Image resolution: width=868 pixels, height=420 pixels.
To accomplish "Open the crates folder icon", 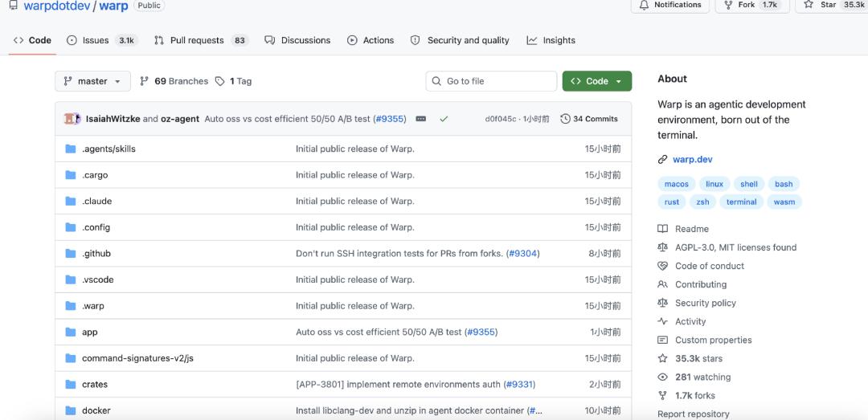I will [71, 385].
